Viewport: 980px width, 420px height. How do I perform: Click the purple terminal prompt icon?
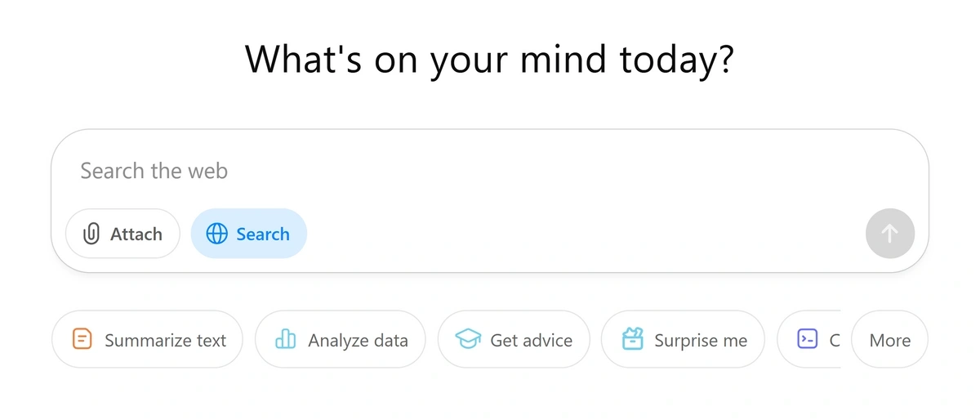click(807, 339)
